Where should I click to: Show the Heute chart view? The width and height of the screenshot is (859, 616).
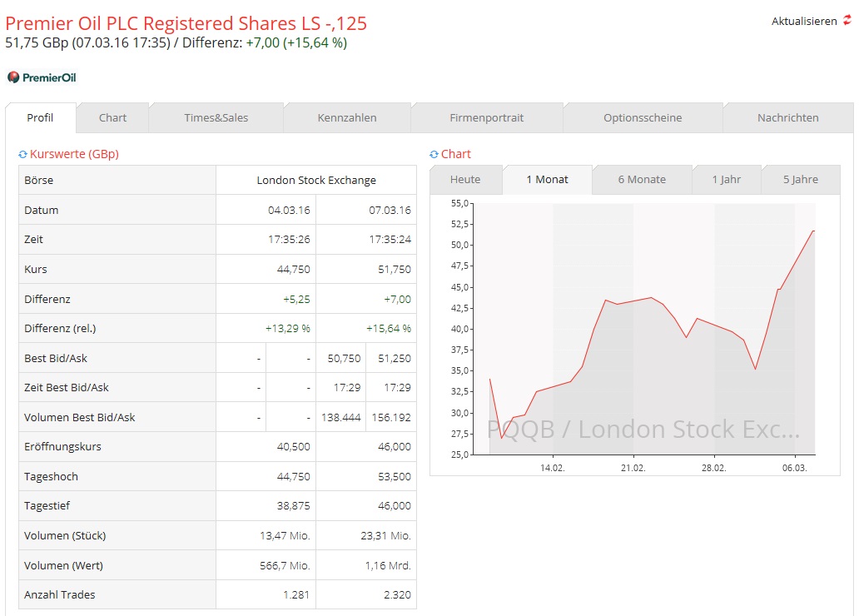pos(464,179)
